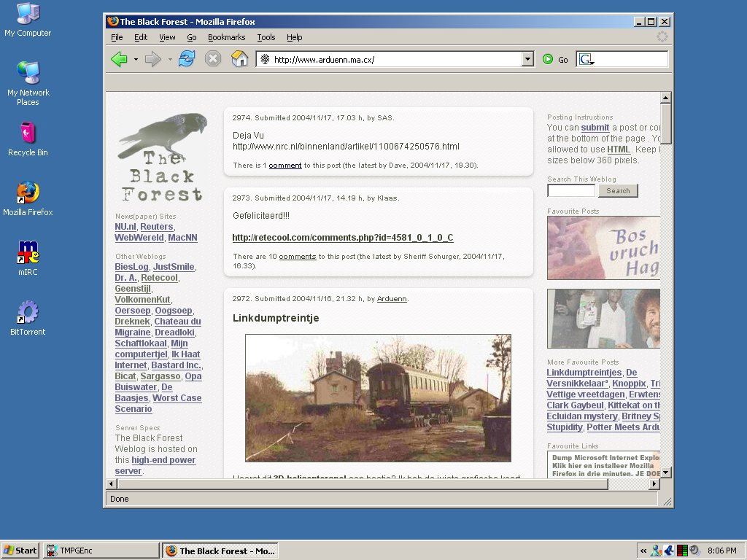Click the horizontal scrollbar right arrow
The height and width of the screenshot is (560, 747).
point(654,484)
